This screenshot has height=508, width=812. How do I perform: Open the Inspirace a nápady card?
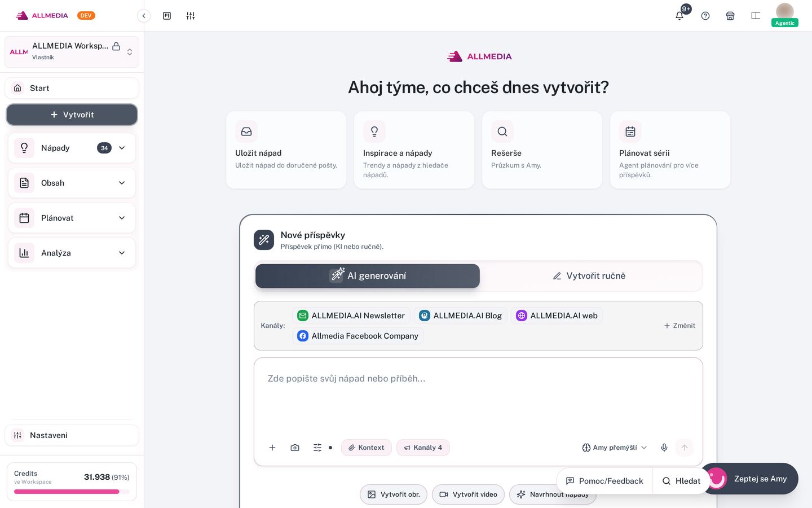coord(414,150)
